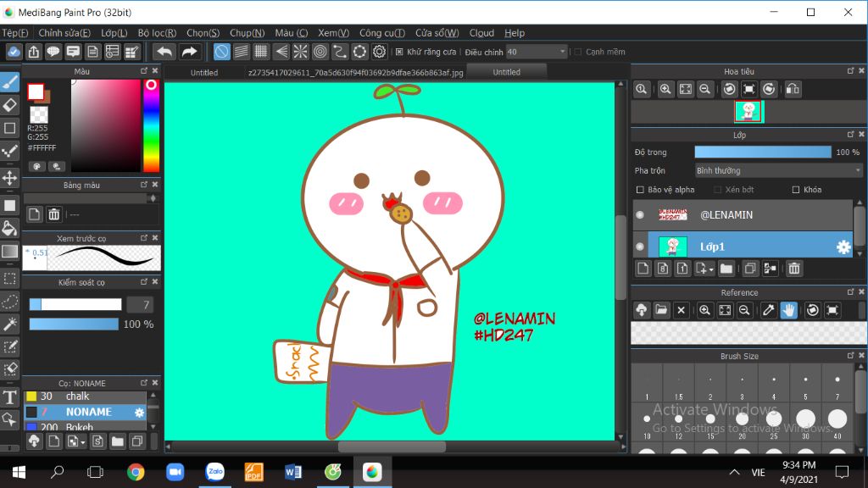Image resolution: width=868 pixels, height=488 pixels.
Task: Enable parallel lines snap guide
Action: (x=242, y=52)
